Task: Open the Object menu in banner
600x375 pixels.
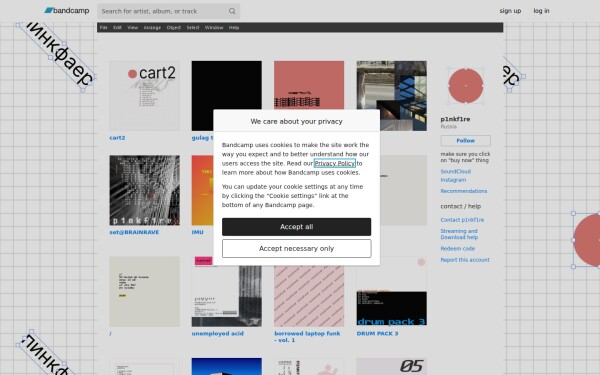Action: point(174,28)
